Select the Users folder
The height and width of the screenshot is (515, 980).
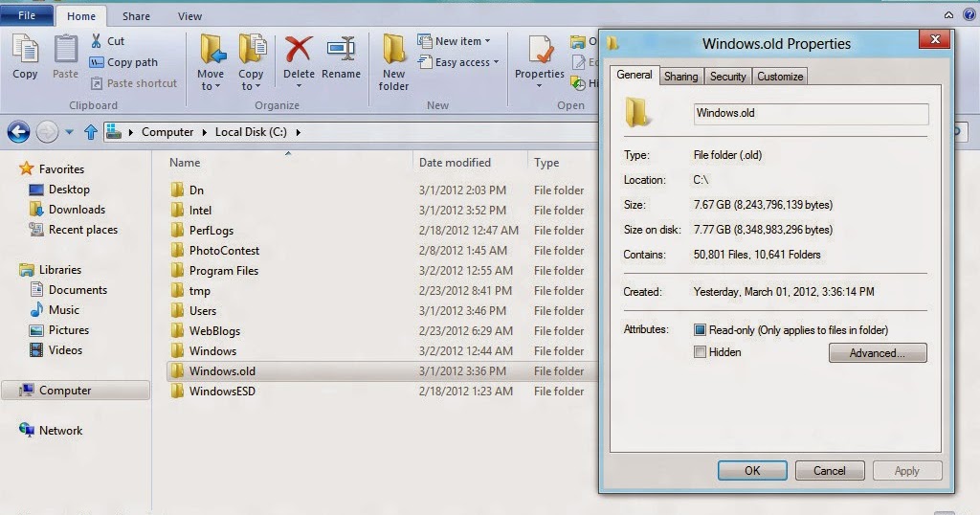tap(381, 310)
